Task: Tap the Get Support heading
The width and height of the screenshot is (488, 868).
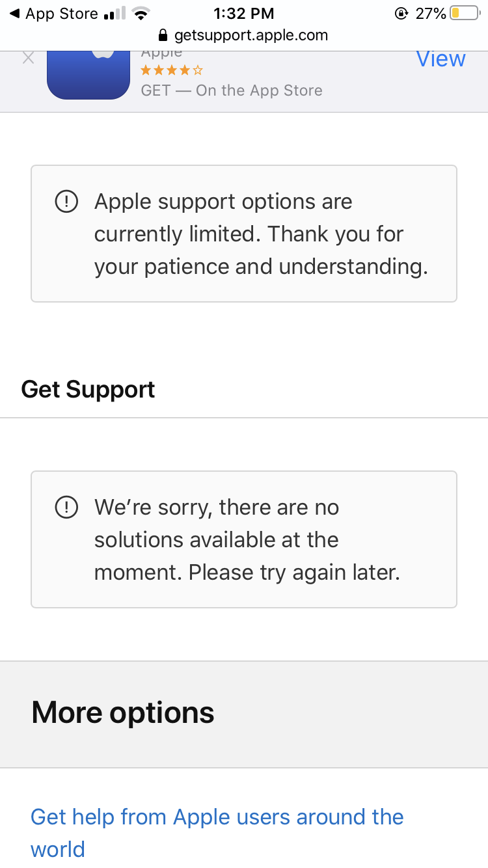Action: pyautogui.click(x=88, y=389)
